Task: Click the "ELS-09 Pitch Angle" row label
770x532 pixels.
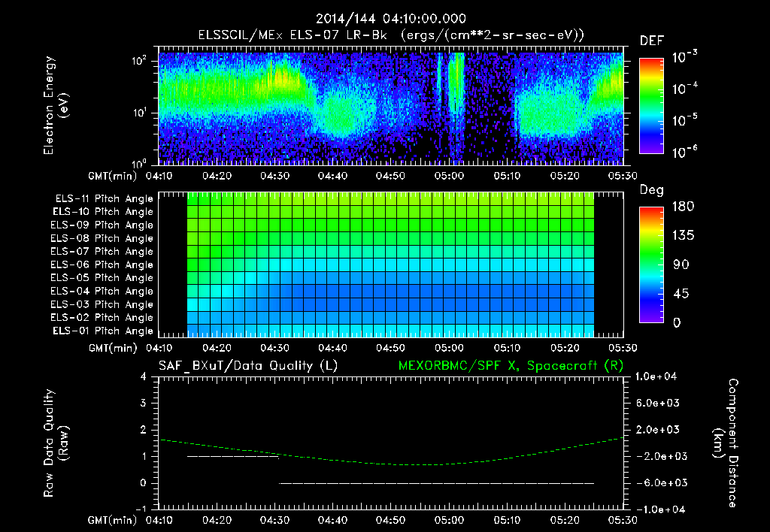Action: (102, 225)
